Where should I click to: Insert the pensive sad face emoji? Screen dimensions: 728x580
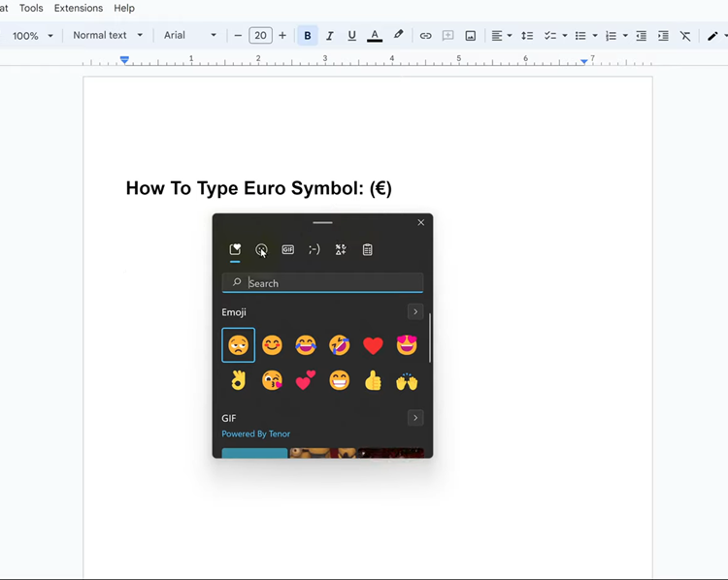[x=238, y=345]
